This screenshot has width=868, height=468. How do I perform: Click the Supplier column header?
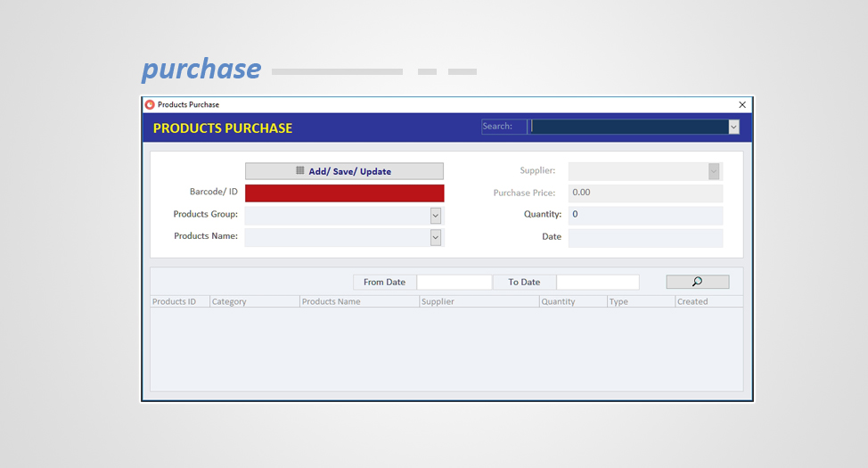click(x=479, y=301)
